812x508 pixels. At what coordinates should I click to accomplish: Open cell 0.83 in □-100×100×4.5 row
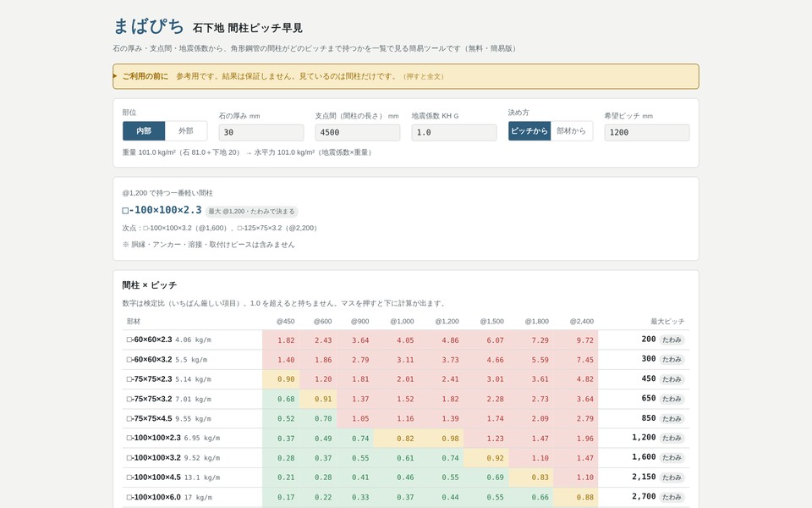(531, 478)
